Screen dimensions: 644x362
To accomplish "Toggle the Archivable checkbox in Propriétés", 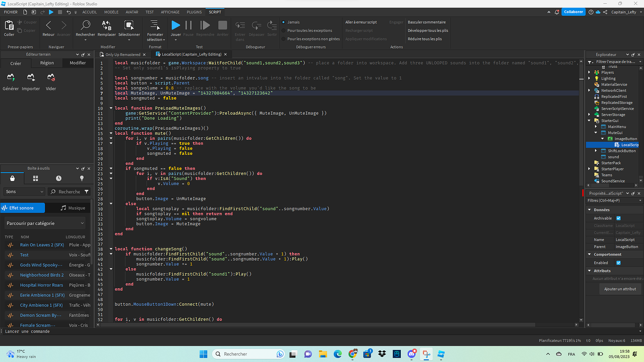I will point(618,218).
